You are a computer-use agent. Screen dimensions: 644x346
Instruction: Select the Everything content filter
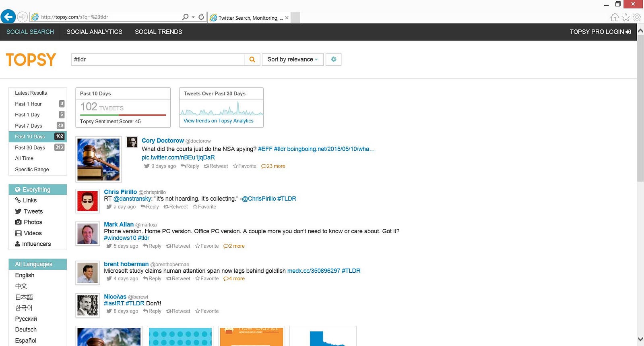[38, 190]
